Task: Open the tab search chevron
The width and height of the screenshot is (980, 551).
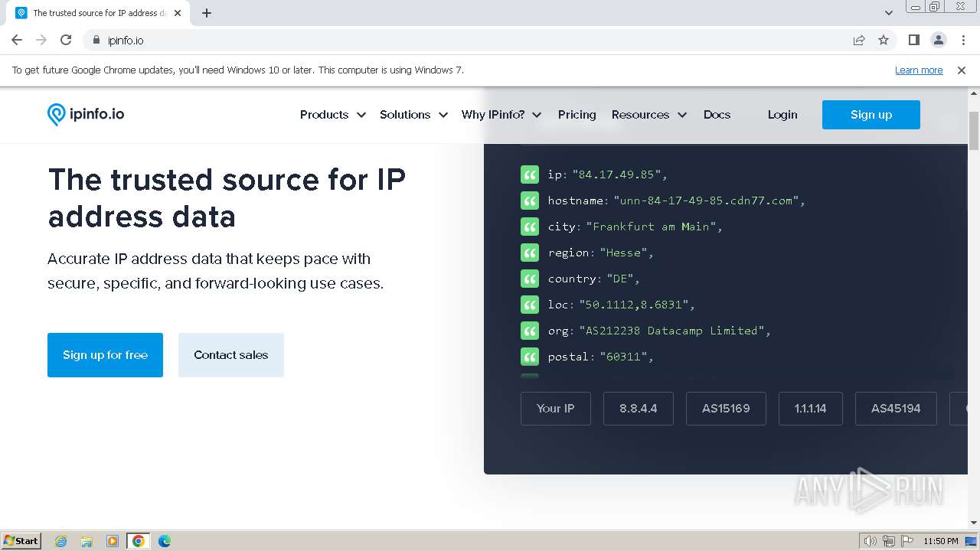Action: [x=889, y=13]
